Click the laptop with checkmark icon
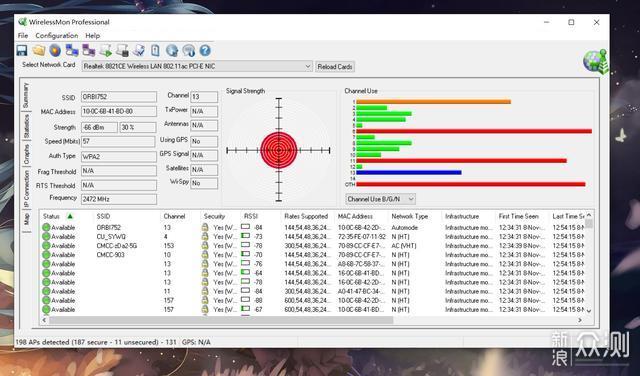The height and width of the screenshot is (376, 640). pos(139,51)
